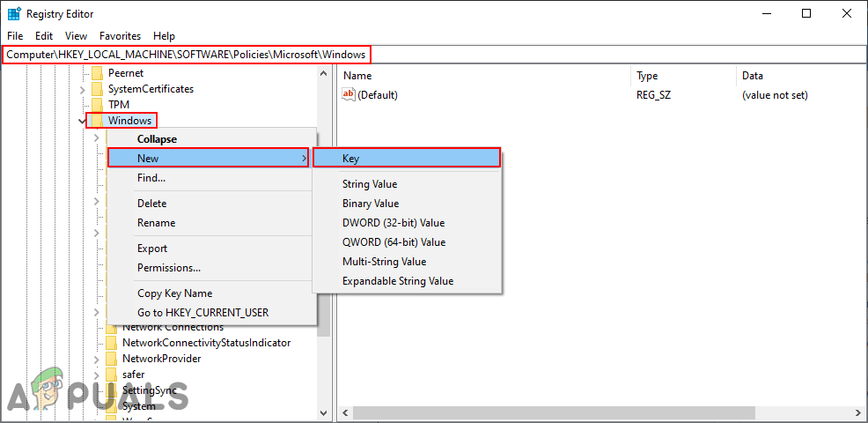Select the Peernet folder icon

coord(98,72)
